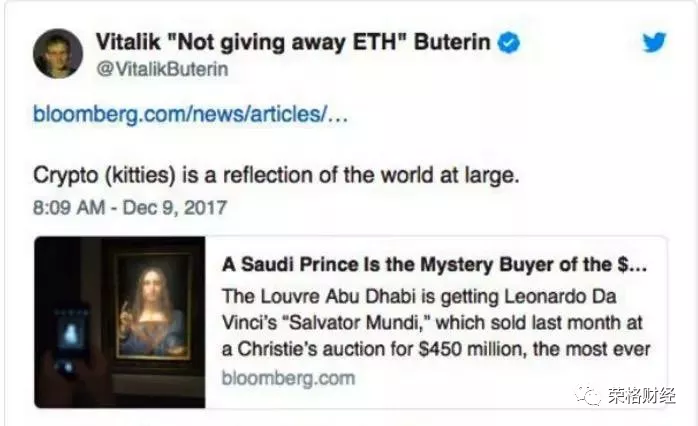Open Vitalik's profile avatar picture

(58, 53)
